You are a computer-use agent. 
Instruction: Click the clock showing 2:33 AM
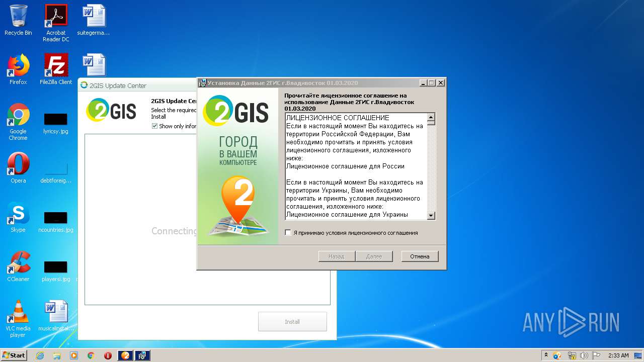[x=618, y=355]
